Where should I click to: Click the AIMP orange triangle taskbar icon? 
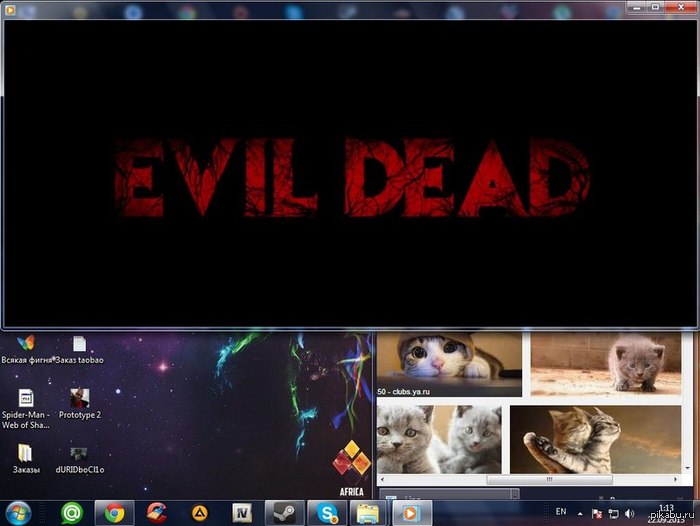pos(199,512)
